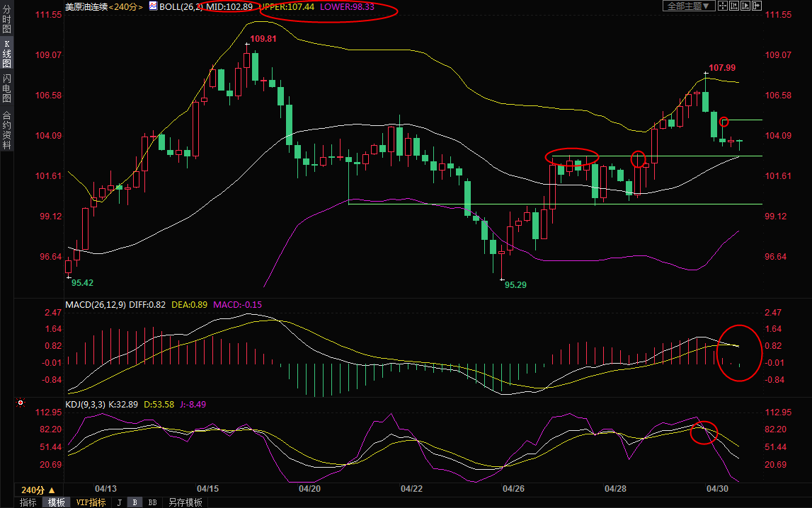Select the 指标 tab at bottom
This screenshot has width=812, height=508.
click(28, 502)
